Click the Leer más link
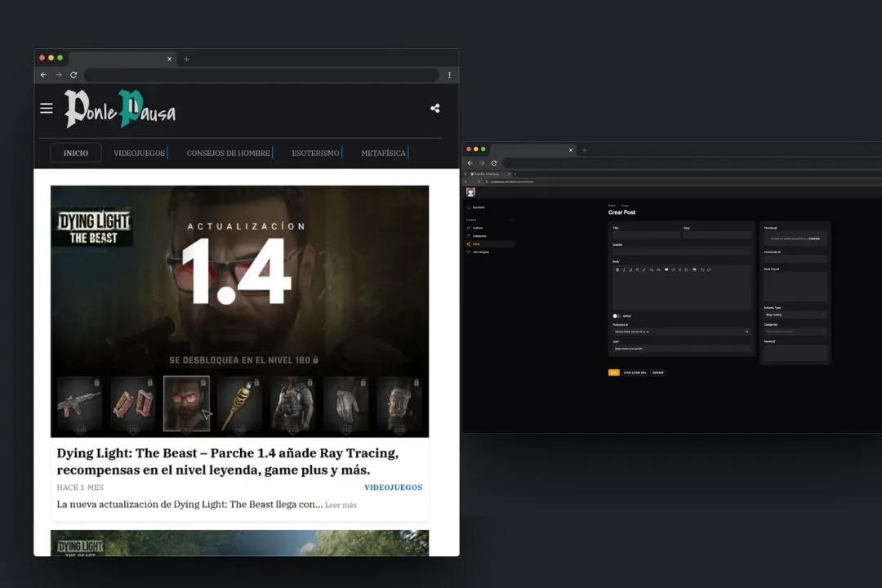This screenshot has height=588, width=882. (341, 506)
